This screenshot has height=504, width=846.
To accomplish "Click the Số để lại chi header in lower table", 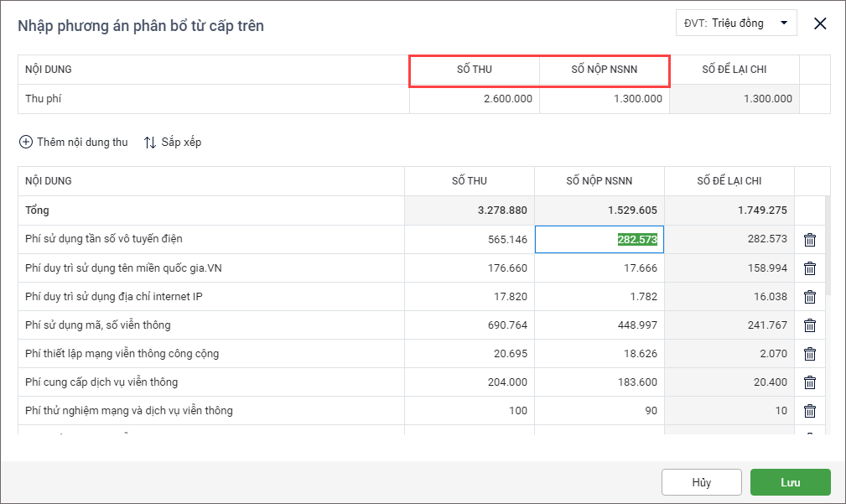I will (729, 181).
